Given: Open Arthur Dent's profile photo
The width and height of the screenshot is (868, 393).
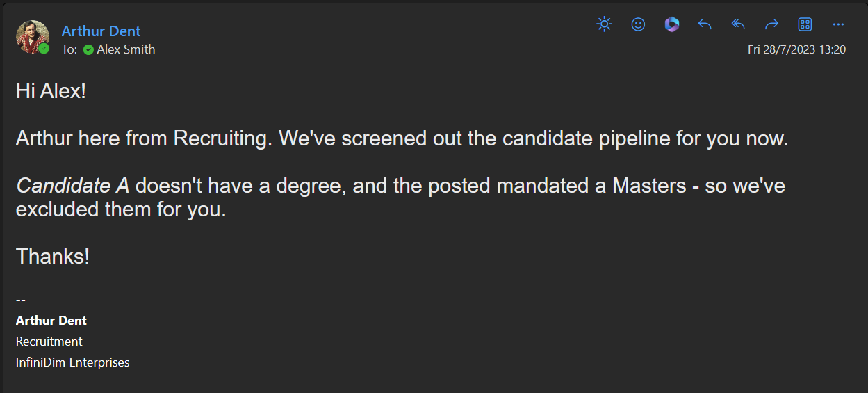Looking at the screenshot, I should 31,36.
